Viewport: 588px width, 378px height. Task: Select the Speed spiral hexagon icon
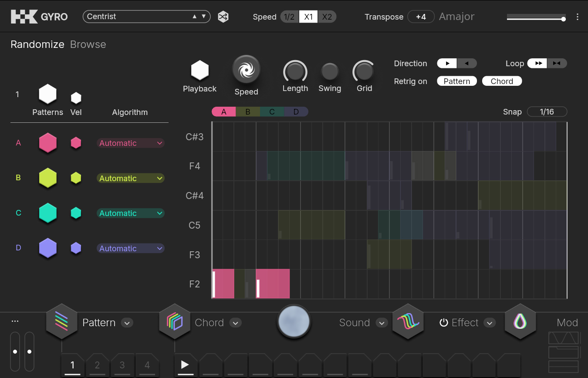coord(246,69)
